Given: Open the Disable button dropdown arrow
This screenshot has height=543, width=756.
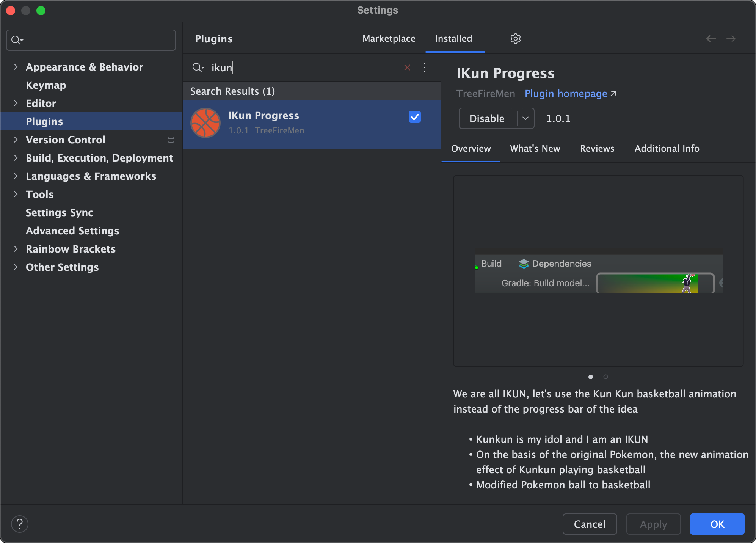Looking at the screenshot, I should point(525,118).
